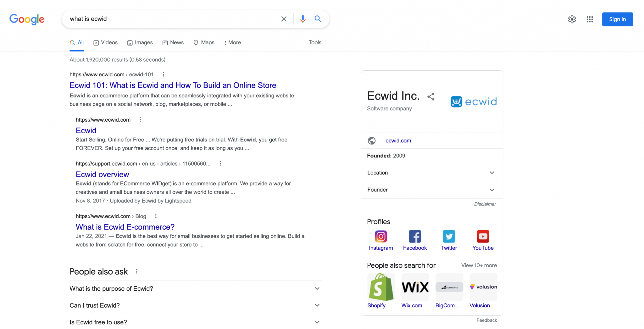Viewport: 644px width, 329px height.
Task: Open Quick Settings via the gear icon
Action: [572, 19]
